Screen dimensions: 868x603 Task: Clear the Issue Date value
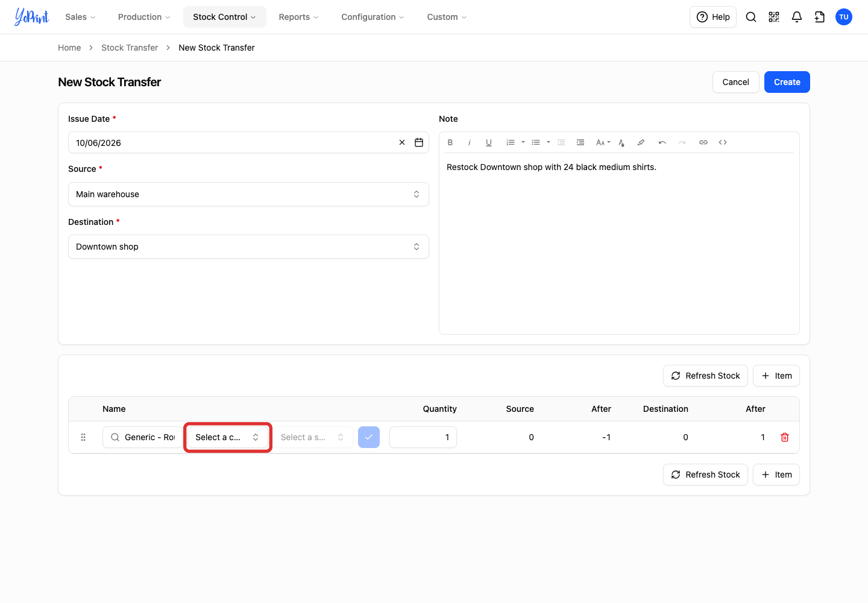(x=402, y=142)
